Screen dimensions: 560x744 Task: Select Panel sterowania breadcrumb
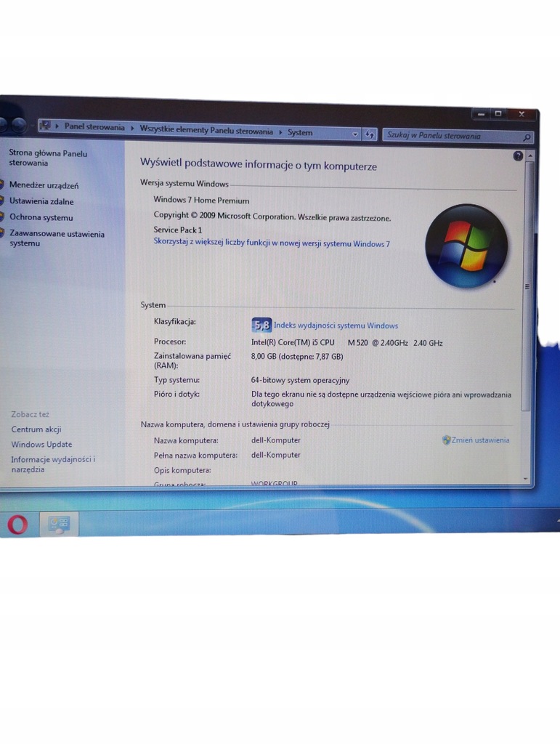click(94, 126)
